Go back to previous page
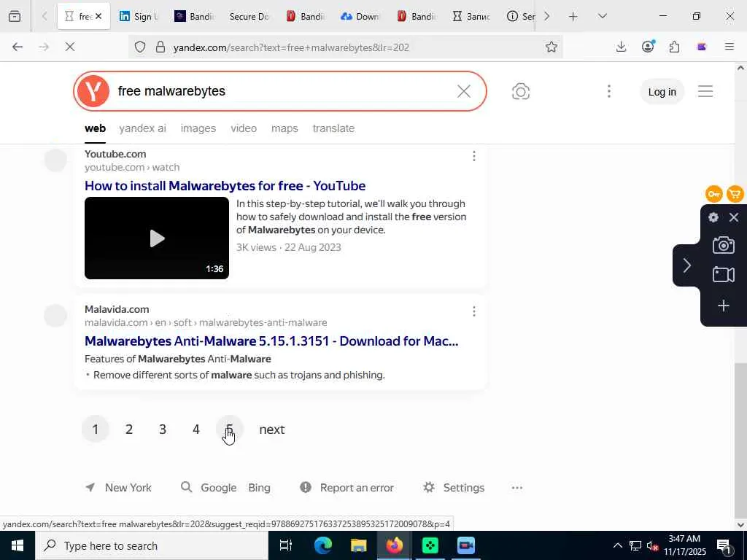 18,47
